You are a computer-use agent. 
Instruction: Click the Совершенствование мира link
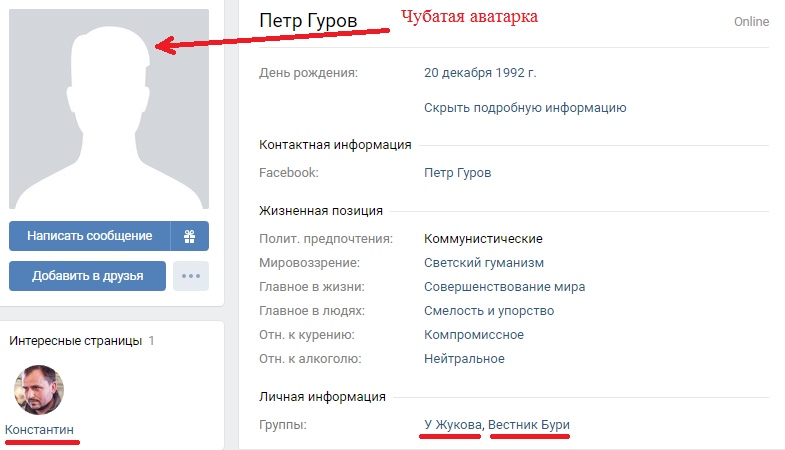[x=504, y=287]
